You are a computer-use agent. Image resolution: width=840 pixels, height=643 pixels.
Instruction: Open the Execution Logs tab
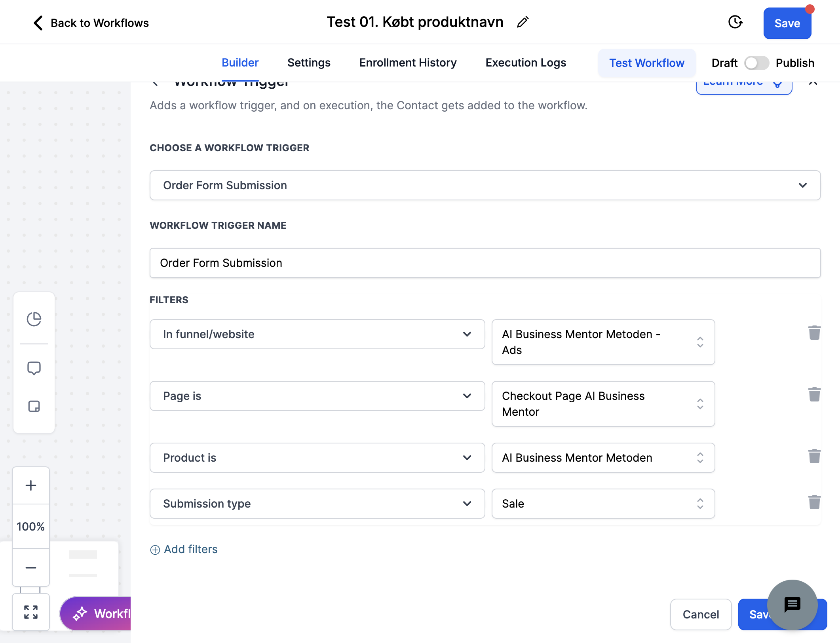coord(526,63)
